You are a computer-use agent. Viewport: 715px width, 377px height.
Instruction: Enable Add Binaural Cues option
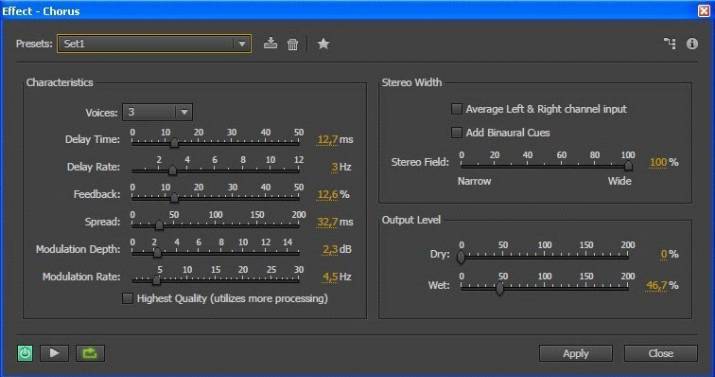click(456, 133)
